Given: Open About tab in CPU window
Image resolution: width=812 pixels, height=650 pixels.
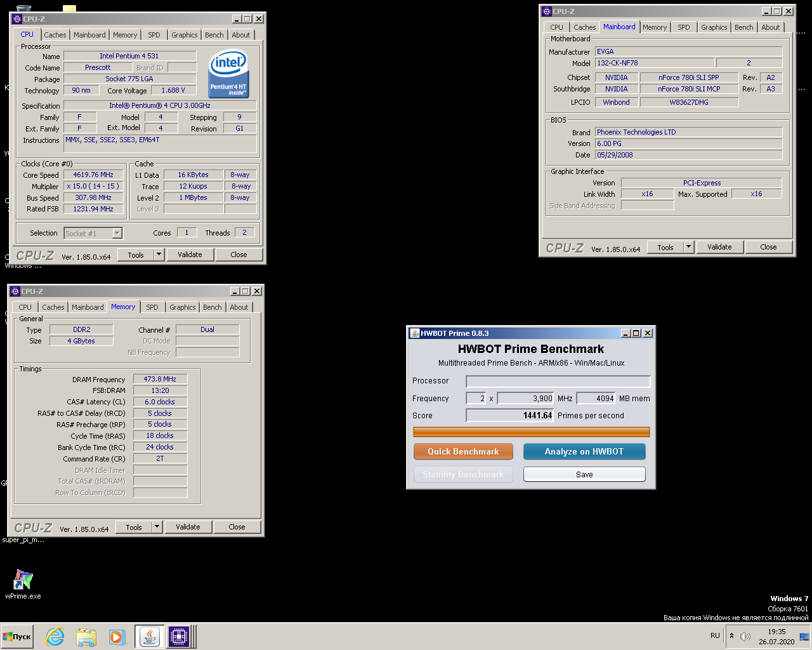Looking at the screenshot, I should click(x=241, y=35).
